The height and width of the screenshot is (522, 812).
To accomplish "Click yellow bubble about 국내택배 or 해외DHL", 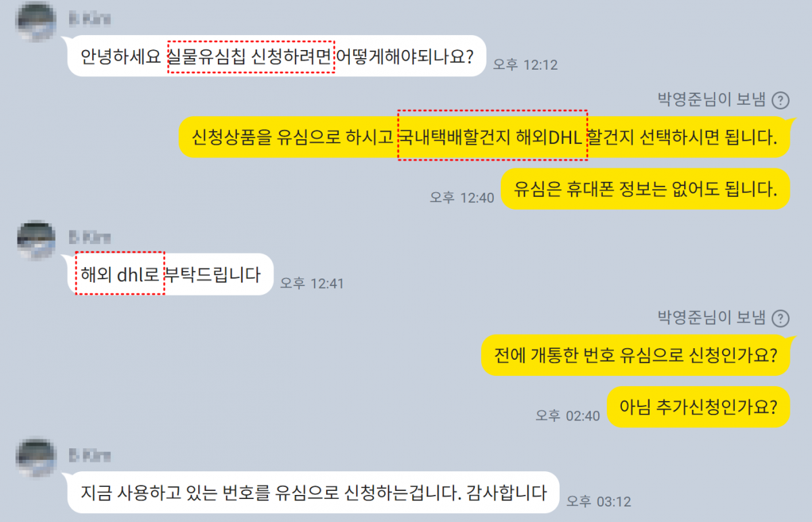I will [x=484, y=138].
